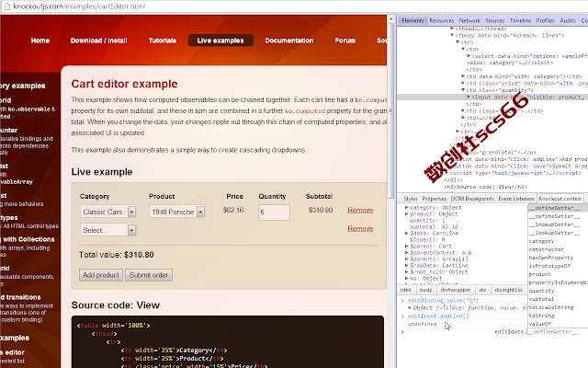Select div#wrapper in the breadcrumb bar
Screen dimensions: 588x368
(456, 290)
